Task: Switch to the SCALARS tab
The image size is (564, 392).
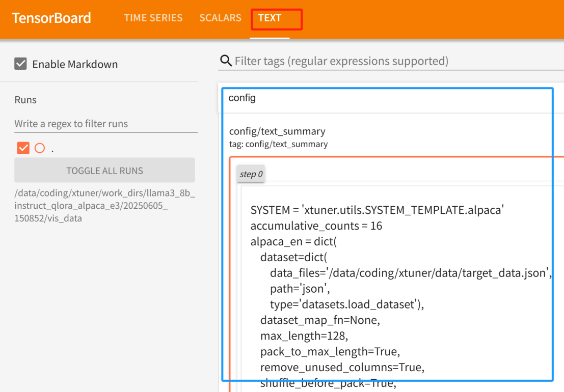Action: tap(220, 18)
